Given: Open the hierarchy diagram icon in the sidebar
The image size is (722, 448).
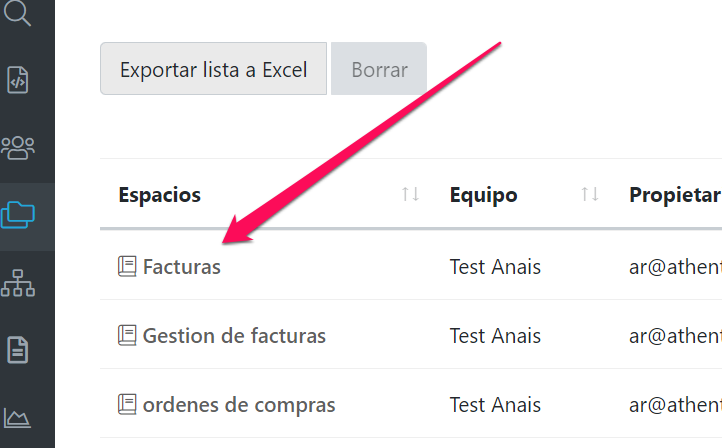Looking at the screenshot, I should (18, 283).
